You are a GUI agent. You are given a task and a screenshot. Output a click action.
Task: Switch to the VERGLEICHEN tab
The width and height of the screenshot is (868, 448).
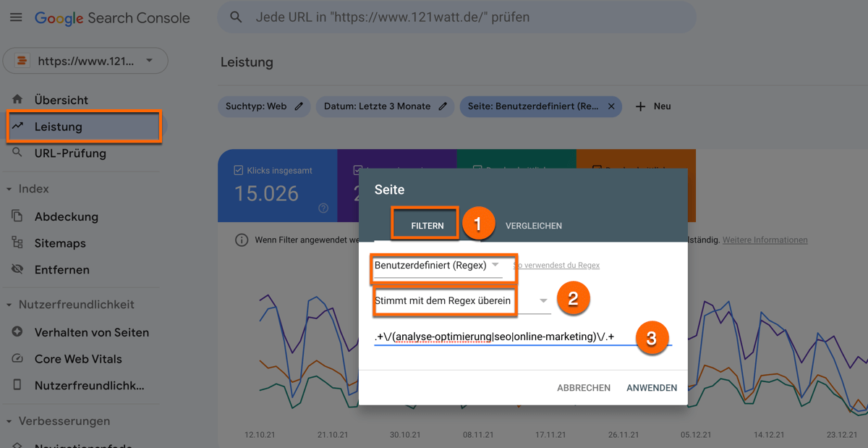(x=533, y=225)
